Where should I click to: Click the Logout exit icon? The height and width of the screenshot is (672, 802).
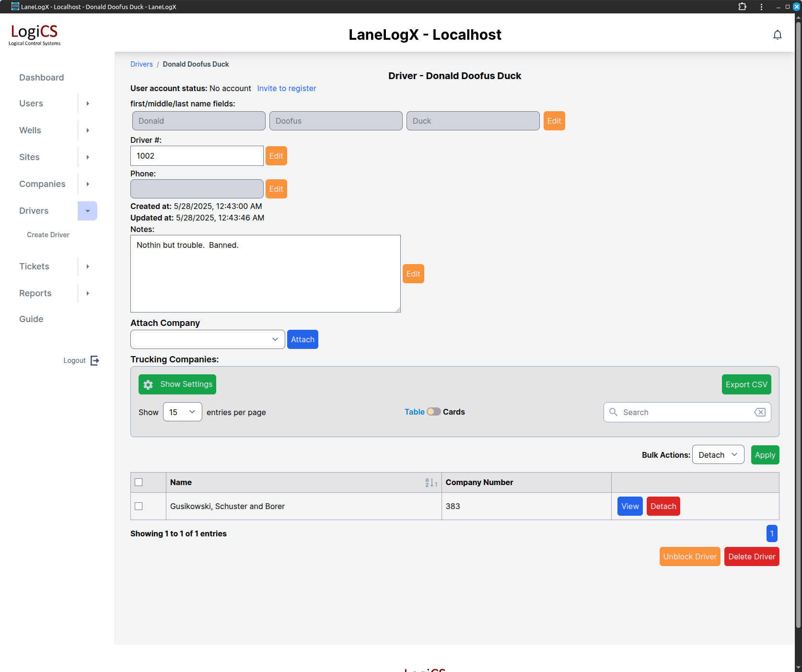click(x=95, y=360)
